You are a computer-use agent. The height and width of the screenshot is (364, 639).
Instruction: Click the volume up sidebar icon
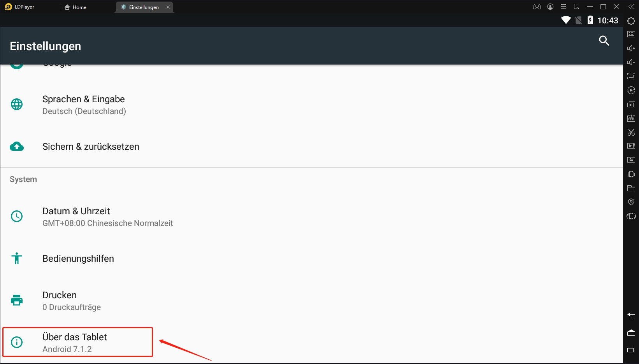(631, 48)
